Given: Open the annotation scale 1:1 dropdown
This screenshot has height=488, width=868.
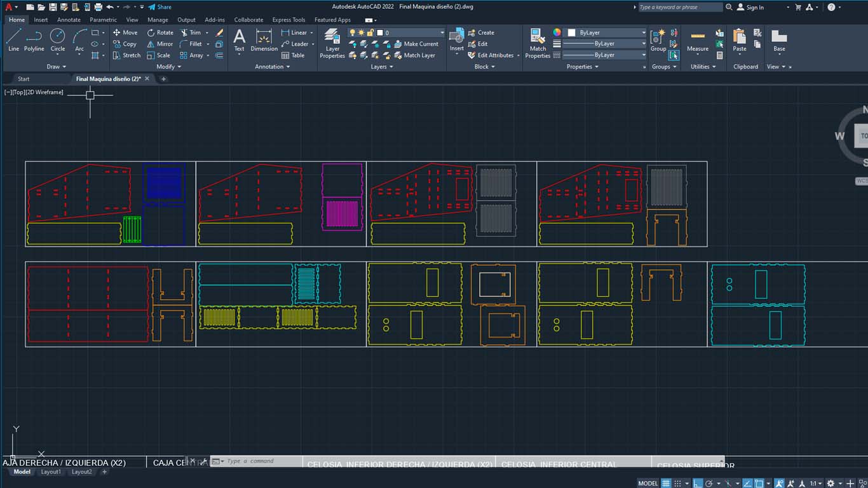Looking at the screenshot, I should [816, 484].
